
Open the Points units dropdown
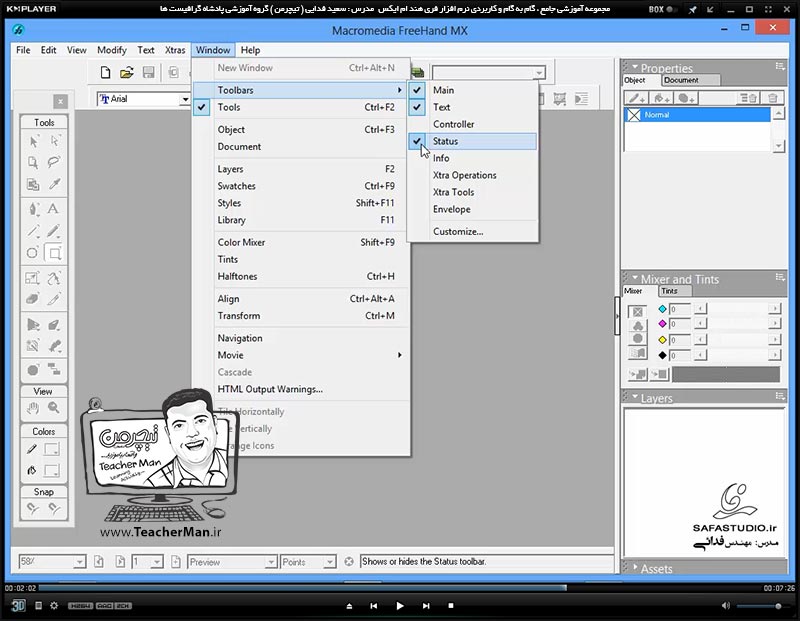coord(330,562)
